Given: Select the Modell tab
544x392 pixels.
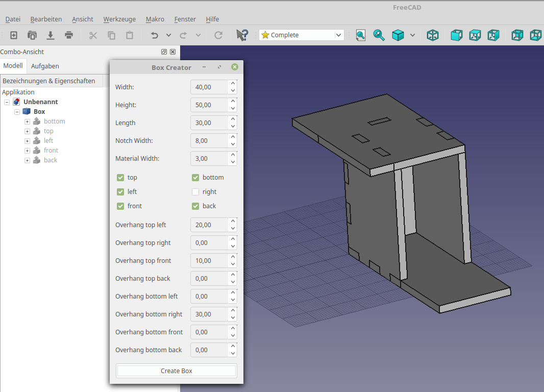Looking at the screenshot, I should [13, 65].
